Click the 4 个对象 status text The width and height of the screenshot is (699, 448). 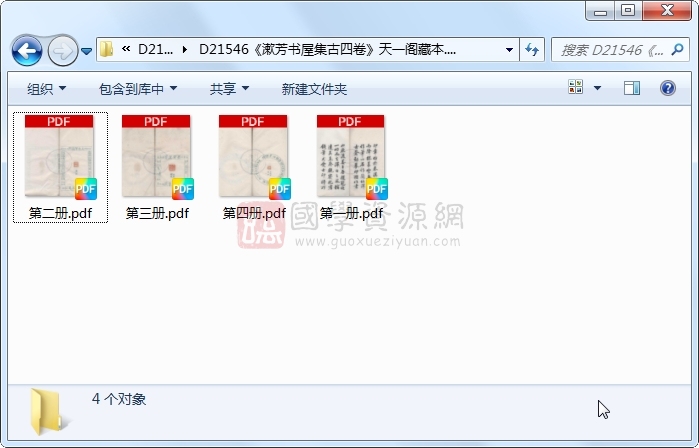[119, 399]
